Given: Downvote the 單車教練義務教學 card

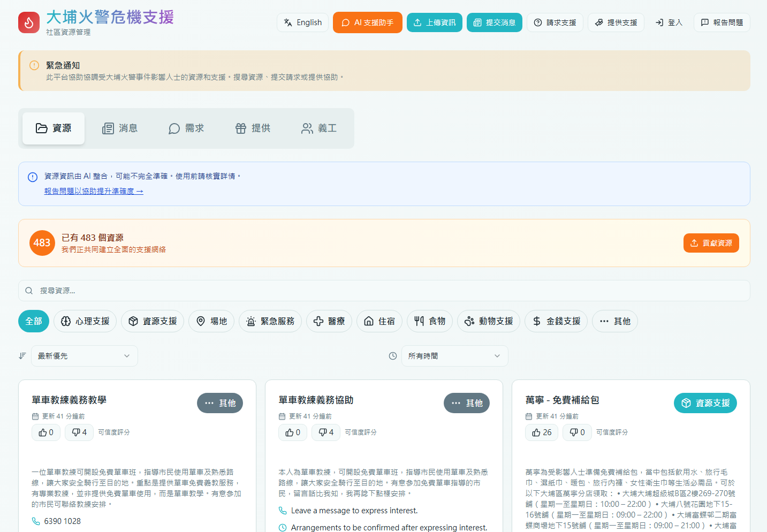Looking at the screenshot, I should click(x=79, y=432).
